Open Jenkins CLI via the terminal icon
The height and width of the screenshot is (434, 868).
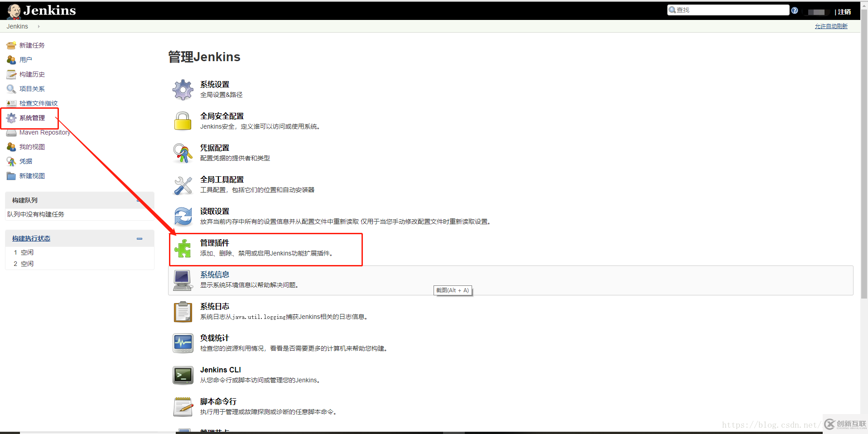click(x=183, y=375)
